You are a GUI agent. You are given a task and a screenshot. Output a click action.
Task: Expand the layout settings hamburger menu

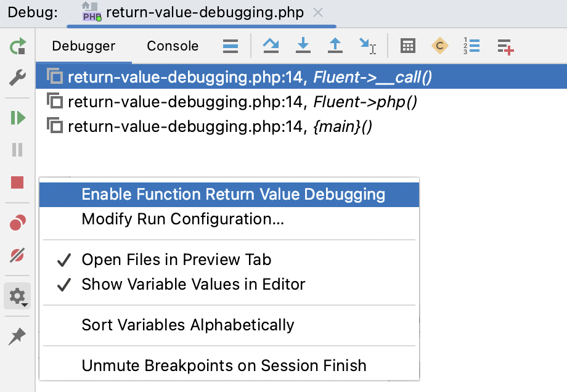tap(230, 46)
